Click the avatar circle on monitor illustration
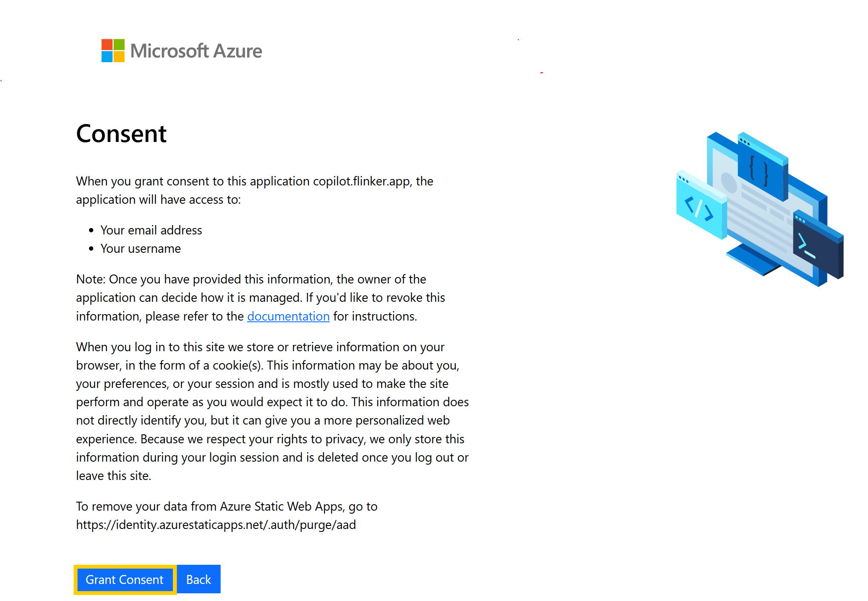Screen dimensions: 868x601 point(729,182)
